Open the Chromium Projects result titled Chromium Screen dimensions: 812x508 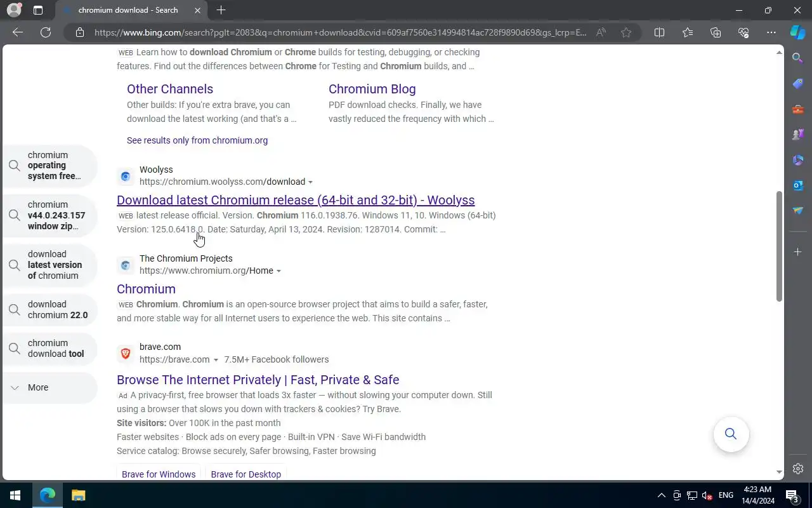(146, 289)
